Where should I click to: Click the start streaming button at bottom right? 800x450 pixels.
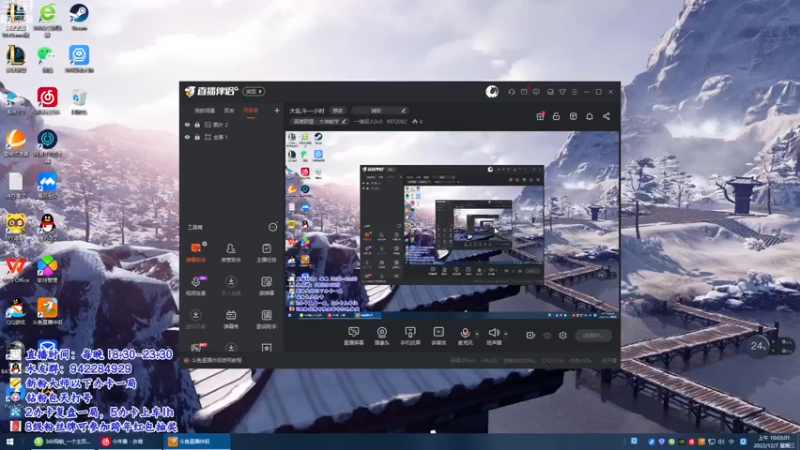pos(594,336)
